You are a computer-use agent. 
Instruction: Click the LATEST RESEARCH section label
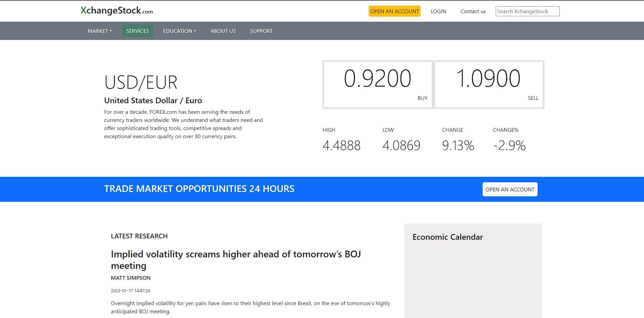139,236
